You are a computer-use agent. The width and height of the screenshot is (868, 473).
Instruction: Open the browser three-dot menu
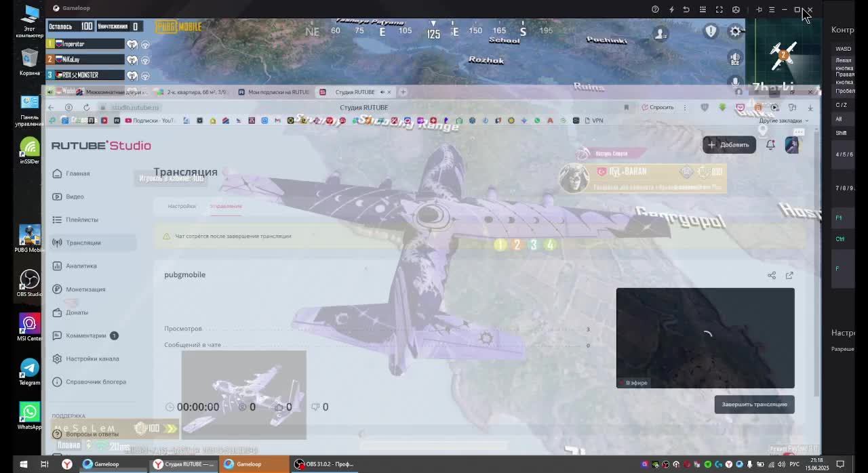(x=685, y=108)
